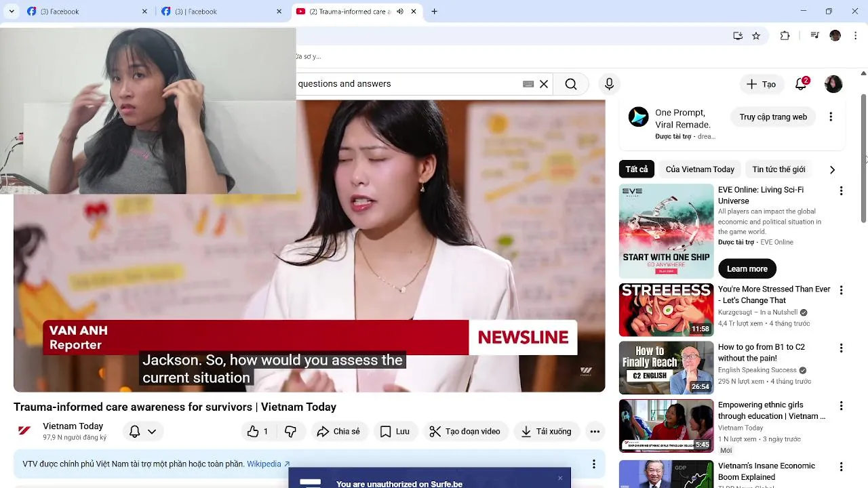Viewport: 868px width, 488px height.
Task: Select 'Tin tức thế giới' filter chip
Action: click(778, 169)
